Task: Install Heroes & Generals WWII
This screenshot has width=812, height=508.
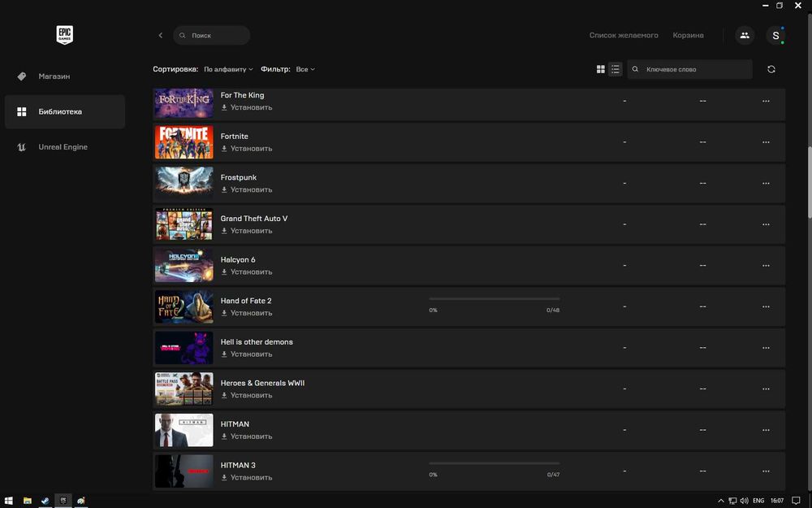Action: 247,395
